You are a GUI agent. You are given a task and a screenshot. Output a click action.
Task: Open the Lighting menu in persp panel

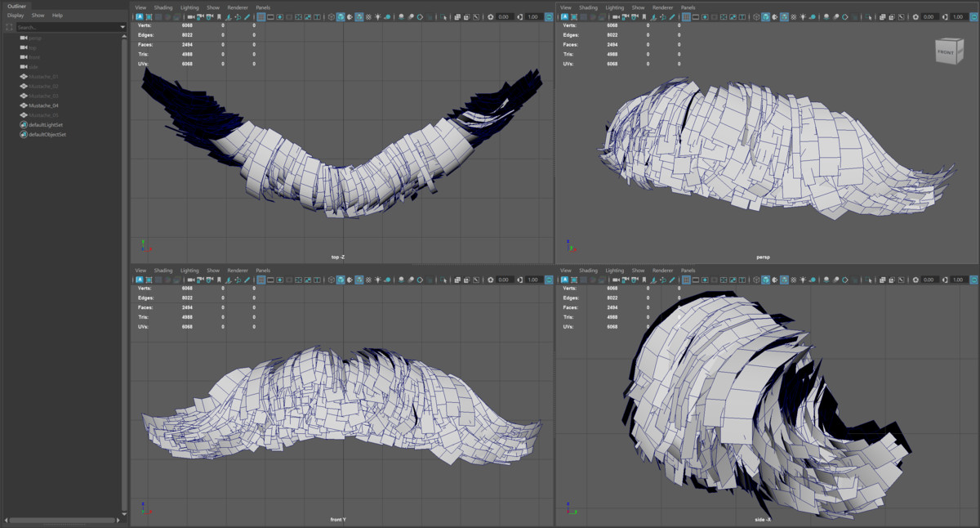(614, 7)
